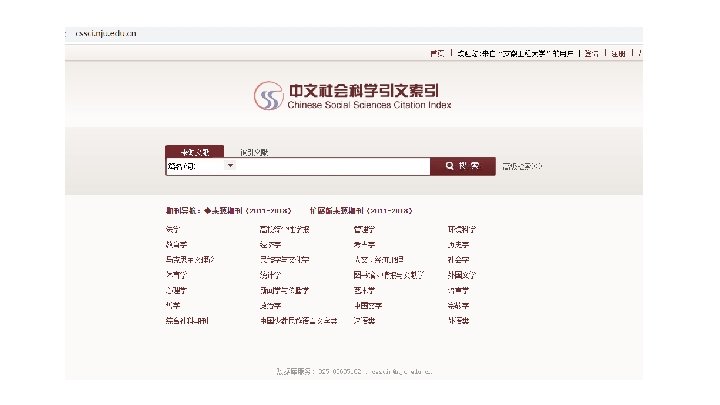
Task: Click the 首页 link in top bar
Action: 437,53
